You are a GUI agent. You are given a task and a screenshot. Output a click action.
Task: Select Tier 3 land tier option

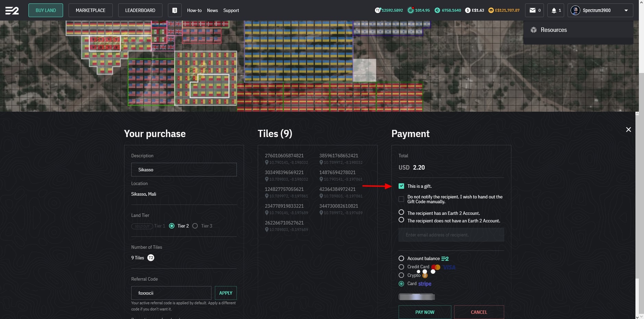[x=195, y=226]
